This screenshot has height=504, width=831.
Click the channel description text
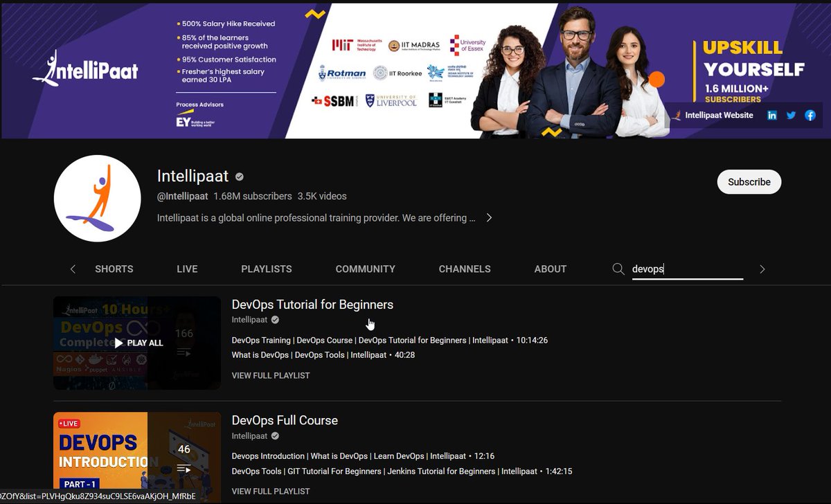(316, 217)
